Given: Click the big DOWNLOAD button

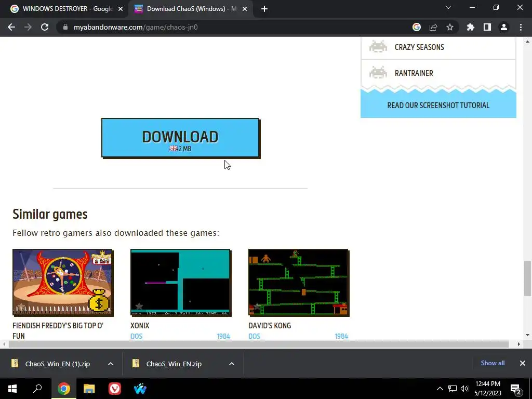Looking at the screenshot, I should click(180, 138).
